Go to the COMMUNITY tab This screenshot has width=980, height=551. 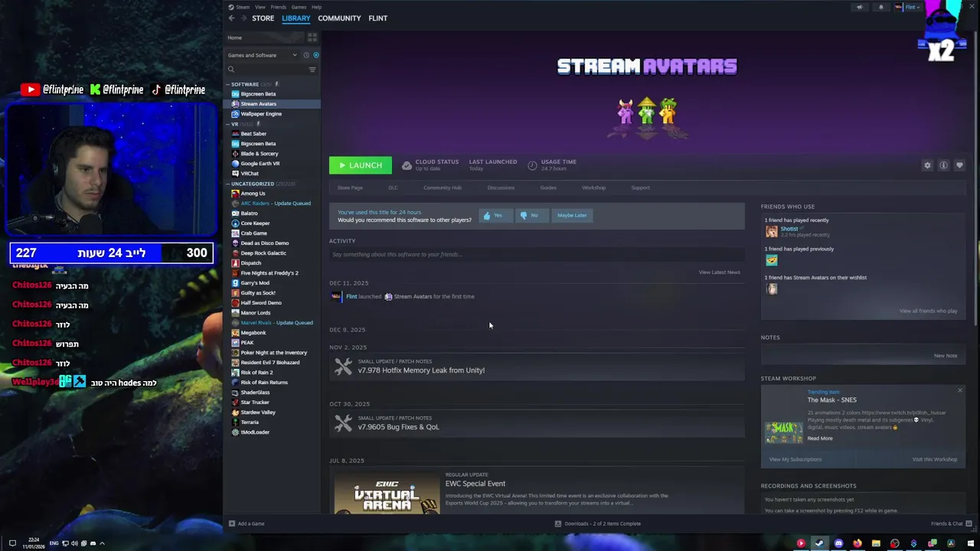pyautogui.click(x=339, y=18)
